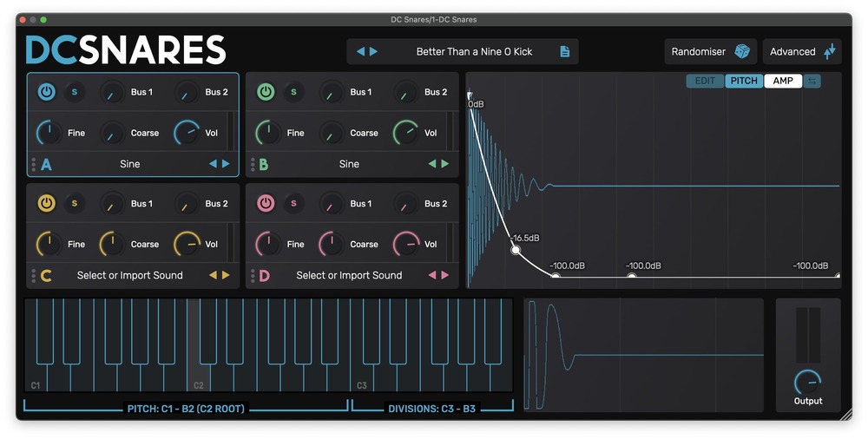Select next sound for layer A

[226, 164]
